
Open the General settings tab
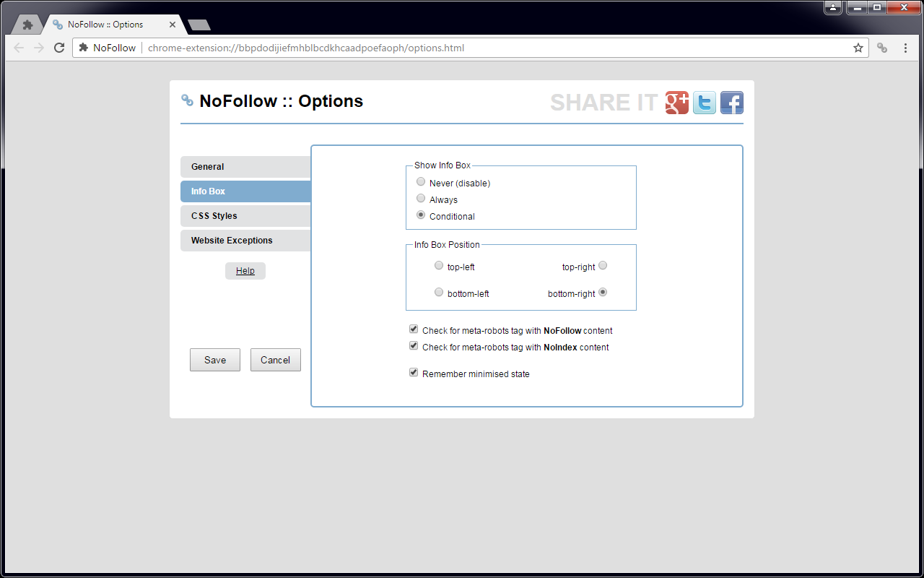(245, 167)
